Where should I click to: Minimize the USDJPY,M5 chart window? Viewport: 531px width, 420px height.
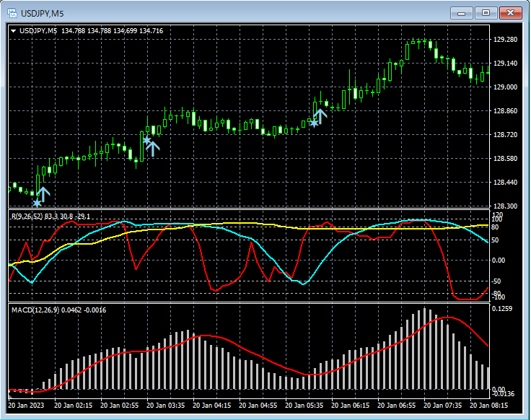461,13
